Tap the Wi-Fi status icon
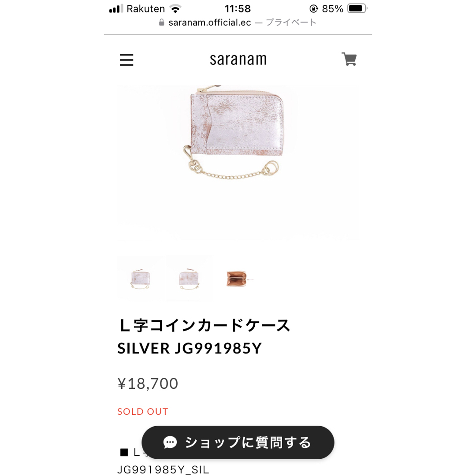 175,8
